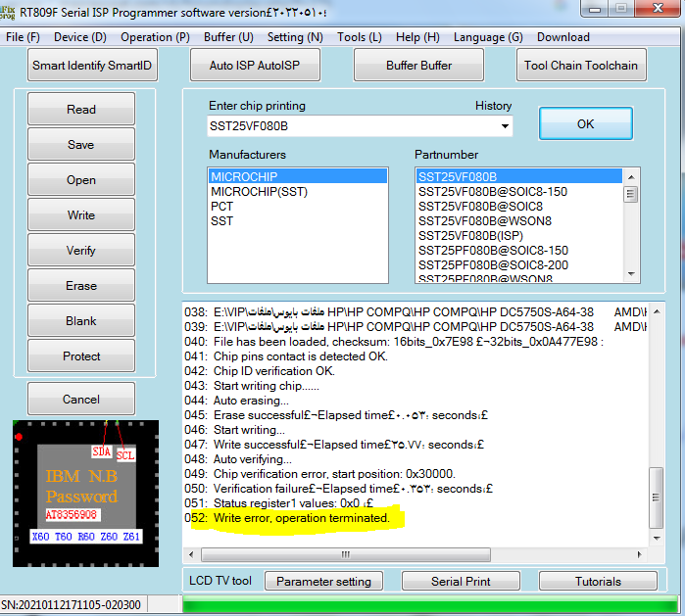
Task: Click the Open button
Action: [81, 179]
